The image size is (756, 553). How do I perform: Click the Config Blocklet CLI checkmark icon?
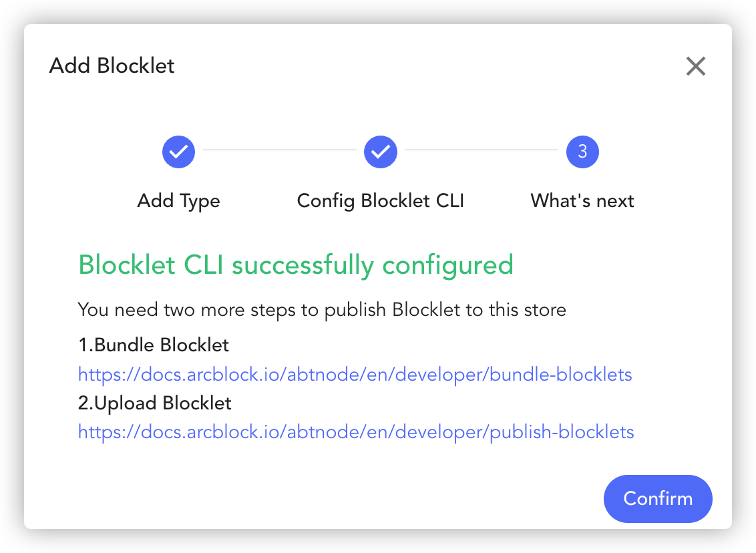point(381,152)
